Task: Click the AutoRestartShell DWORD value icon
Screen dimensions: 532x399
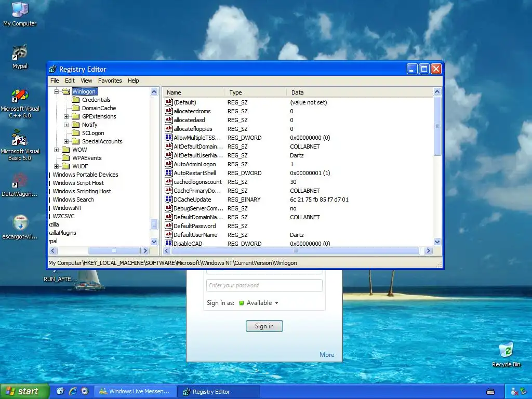Action: (169, 172)
